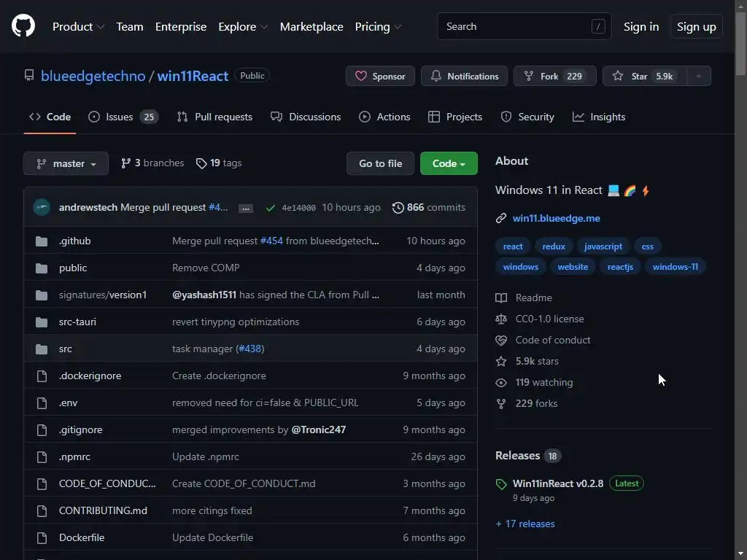Open the Insights tab
The width and height of the screenshot is (747, 560).
tap(599, 117)
